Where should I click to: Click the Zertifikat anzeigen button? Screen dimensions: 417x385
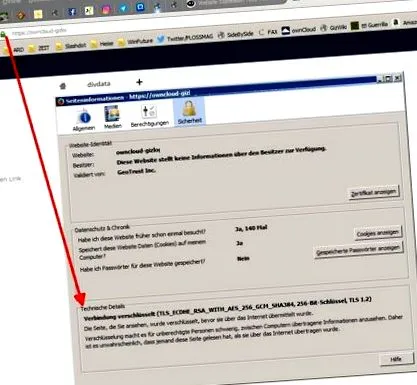[x=373, y=192]
